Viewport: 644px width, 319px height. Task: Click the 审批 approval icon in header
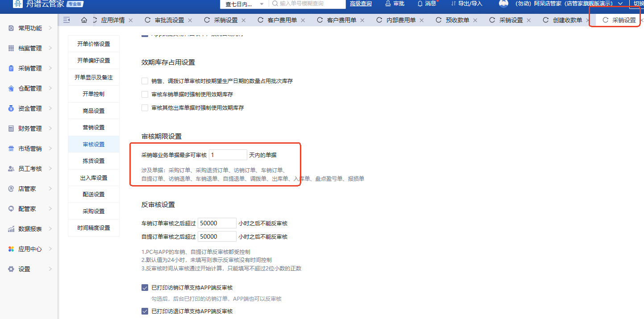(388, 4)
